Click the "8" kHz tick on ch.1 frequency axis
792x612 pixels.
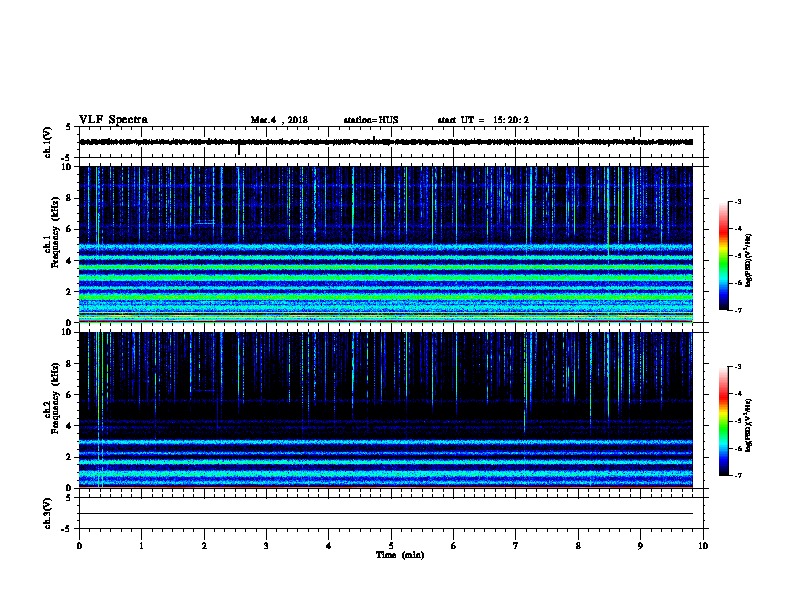point(69,198)
